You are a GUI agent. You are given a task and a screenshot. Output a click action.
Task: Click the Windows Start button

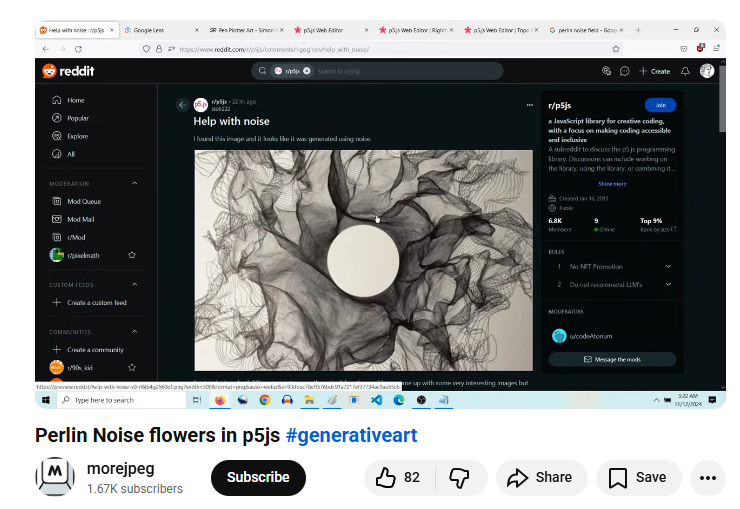(x=45, y=400)
